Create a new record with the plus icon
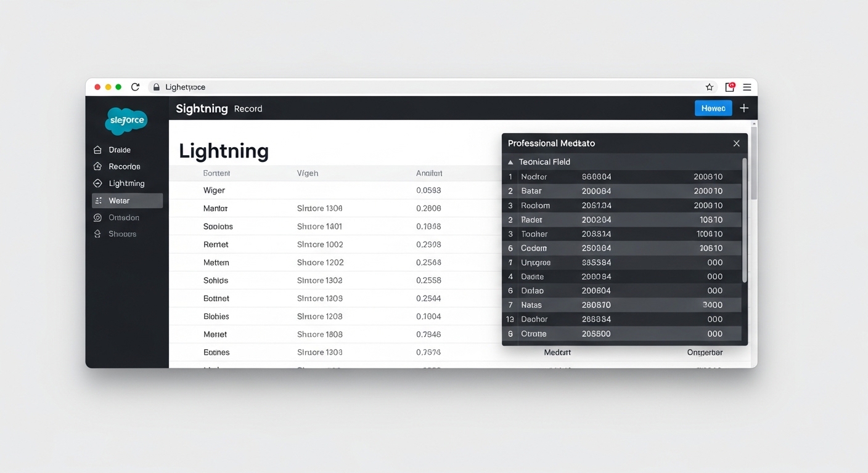The image size is (868, 473). coord(744,107)
